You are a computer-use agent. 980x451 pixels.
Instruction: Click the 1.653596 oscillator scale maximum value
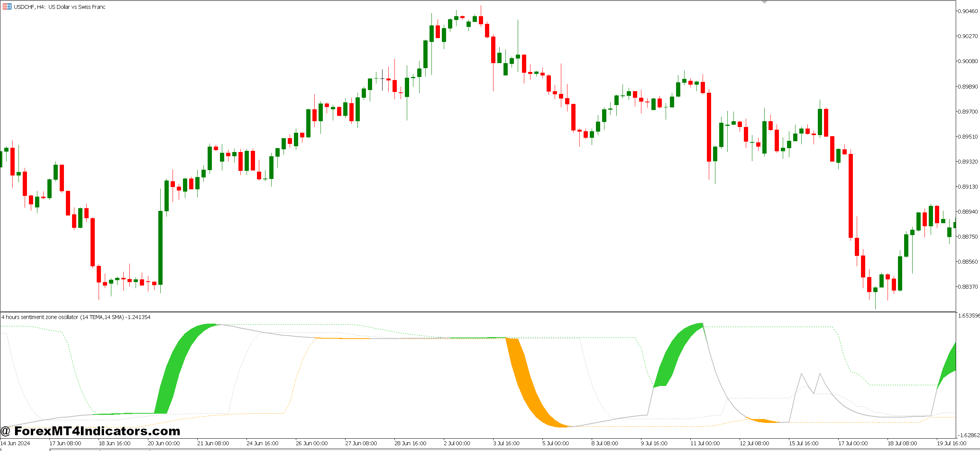(x=968, y=316)
